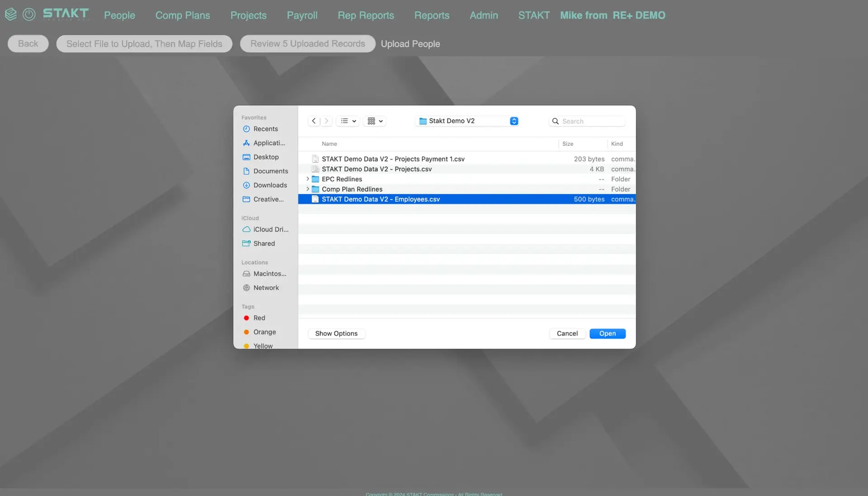The height and width of the screenshot is (496, 868).
Task: Open Macintosh HD location in sidebar
Action: tap(265, 273)
